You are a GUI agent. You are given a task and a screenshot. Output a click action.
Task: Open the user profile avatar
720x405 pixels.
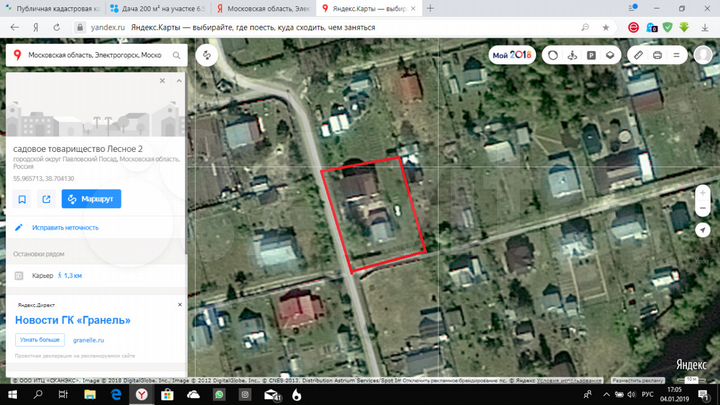703,55
